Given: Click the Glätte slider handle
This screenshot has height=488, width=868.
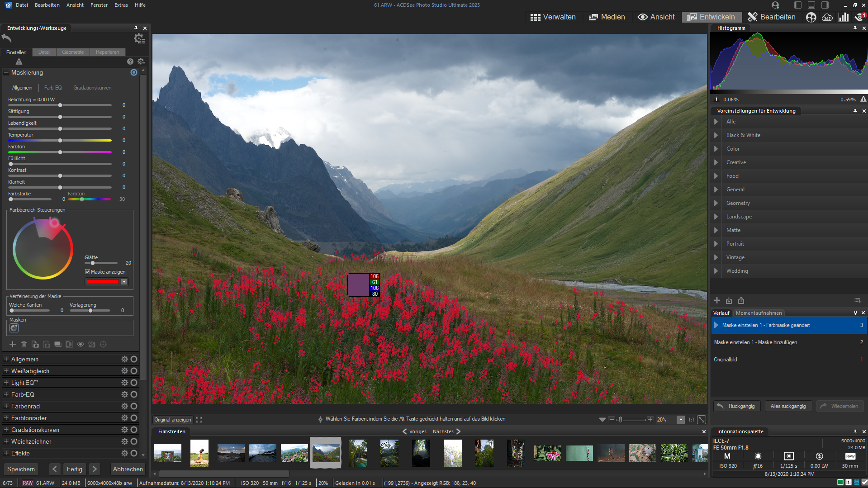Looking at the screenshot, I should (x=93, y=263).
